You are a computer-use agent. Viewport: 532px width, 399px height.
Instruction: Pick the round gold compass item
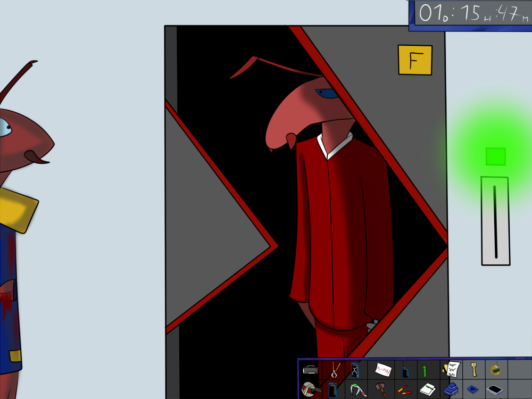pyautogui.click(x=496, y=369)
